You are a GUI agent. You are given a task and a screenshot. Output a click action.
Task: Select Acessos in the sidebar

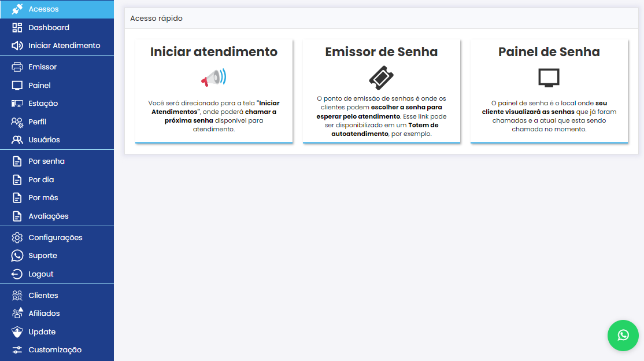click(x=43, y=9)
